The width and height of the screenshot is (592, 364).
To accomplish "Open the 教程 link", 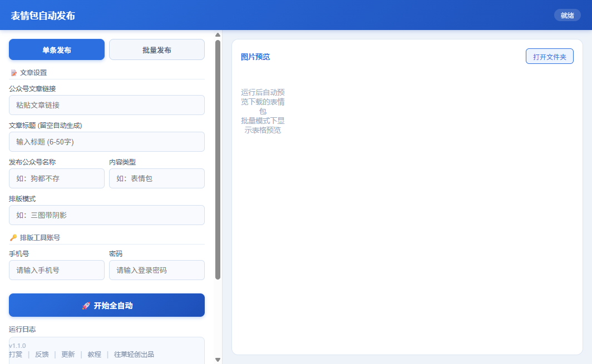I will [95, 354].
